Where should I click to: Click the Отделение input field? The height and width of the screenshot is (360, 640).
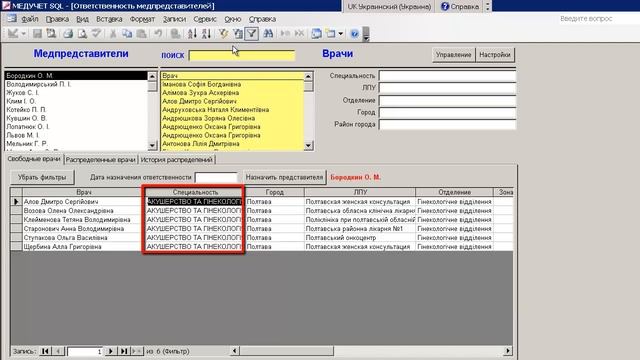(447, 100)
